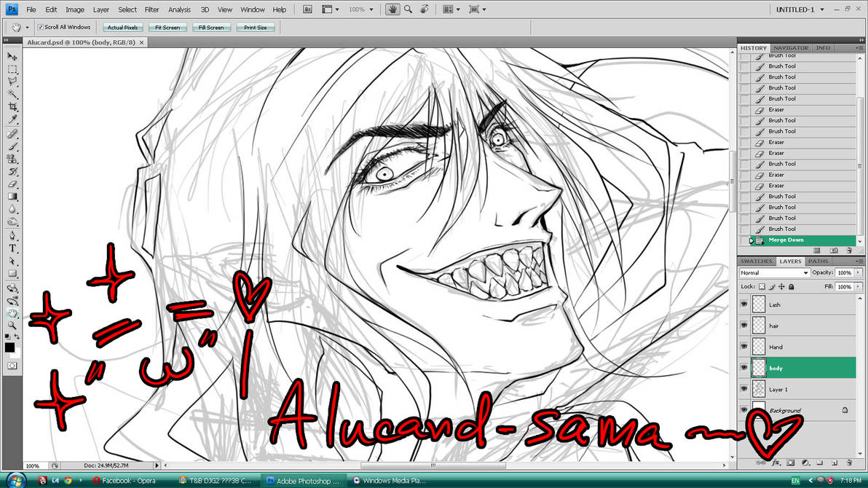This screenshot has height=488, width=868.
Task: Click the Rotate View tool in top bar
Action: (x=425, y=9)
